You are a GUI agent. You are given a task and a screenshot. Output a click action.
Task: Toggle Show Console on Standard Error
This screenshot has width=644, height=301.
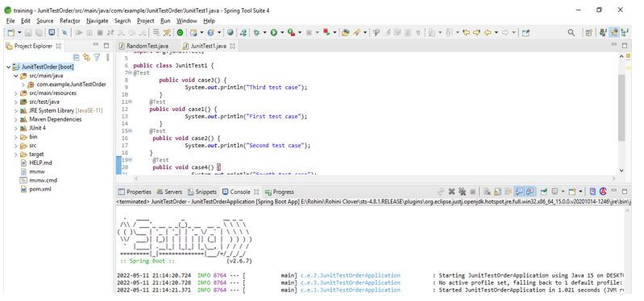530,192
